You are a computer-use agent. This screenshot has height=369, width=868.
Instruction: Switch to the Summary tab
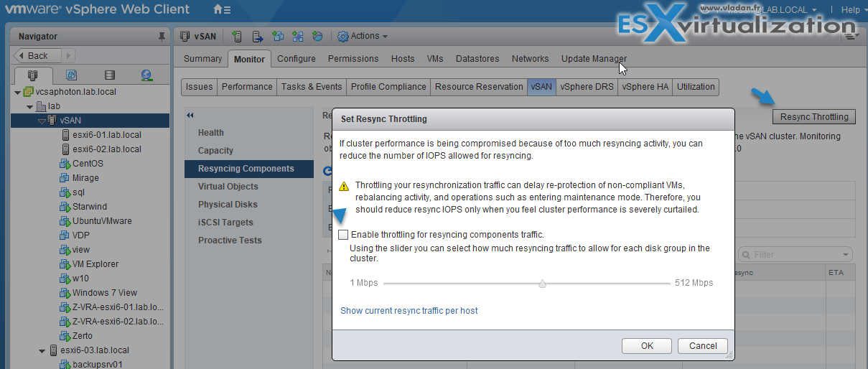click(202, 59)
